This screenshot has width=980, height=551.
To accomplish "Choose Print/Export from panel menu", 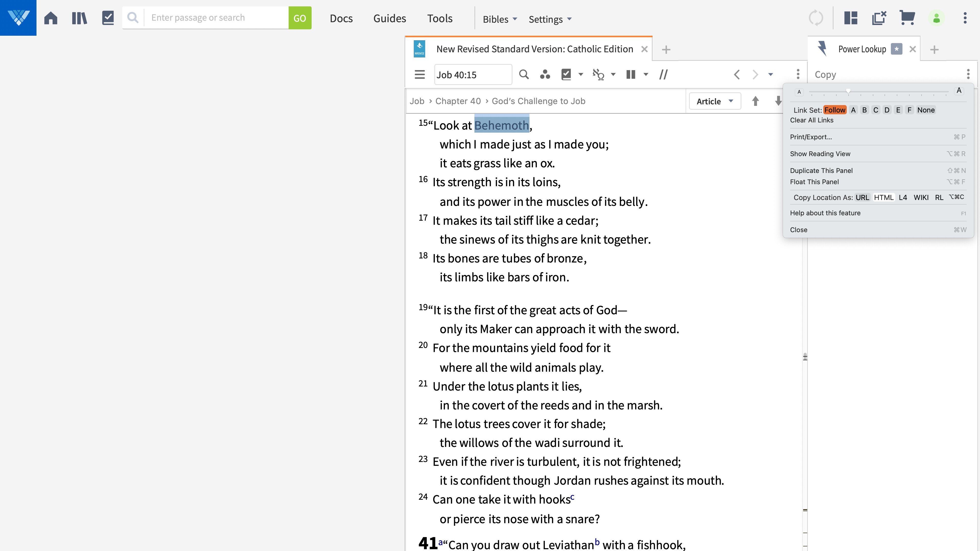I will (878, 137).
